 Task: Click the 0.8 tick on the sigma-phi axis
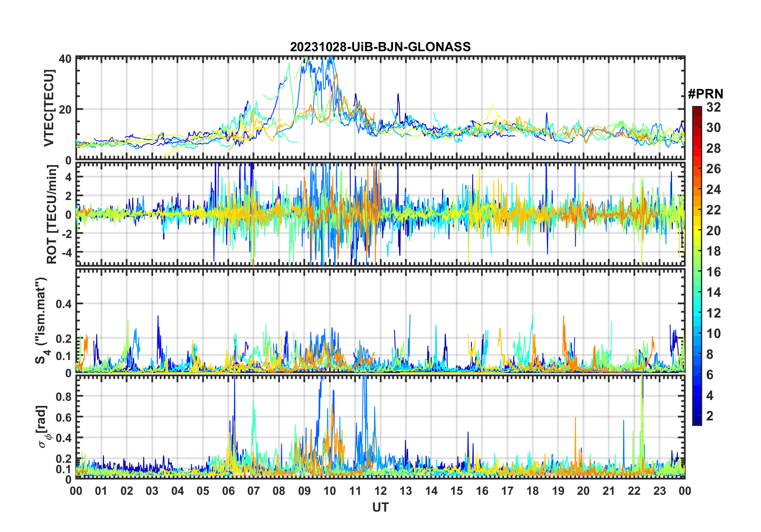[x=64, y=396]
